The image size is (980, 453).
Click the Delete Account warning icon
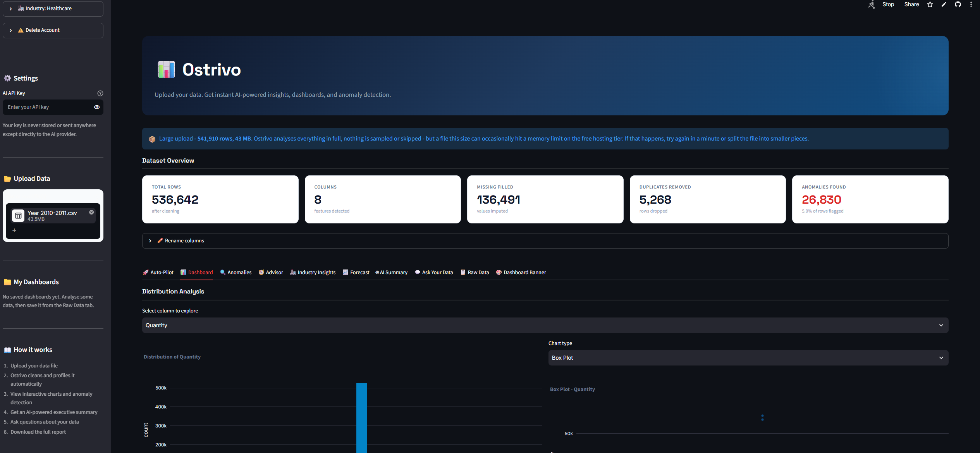(x=21, y=30)
